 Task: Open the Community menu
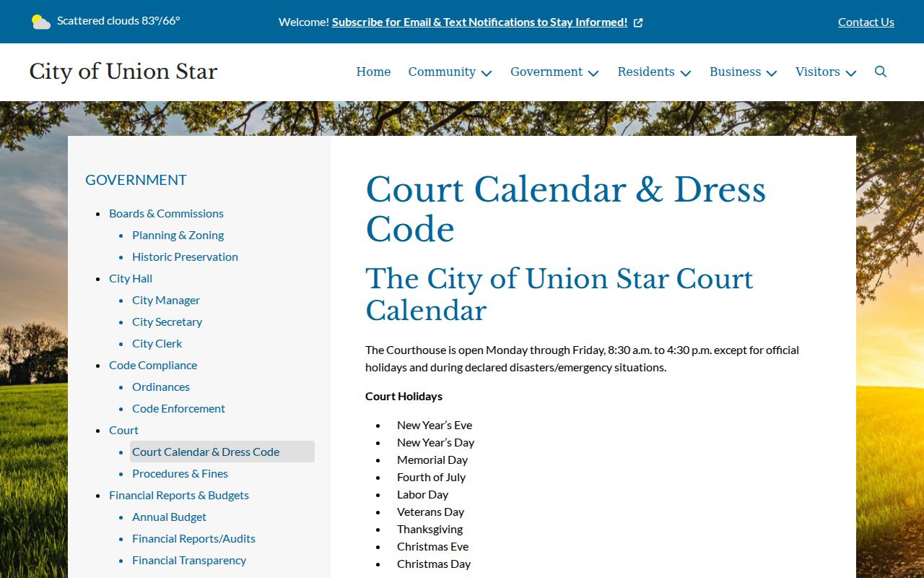point(442,72)
